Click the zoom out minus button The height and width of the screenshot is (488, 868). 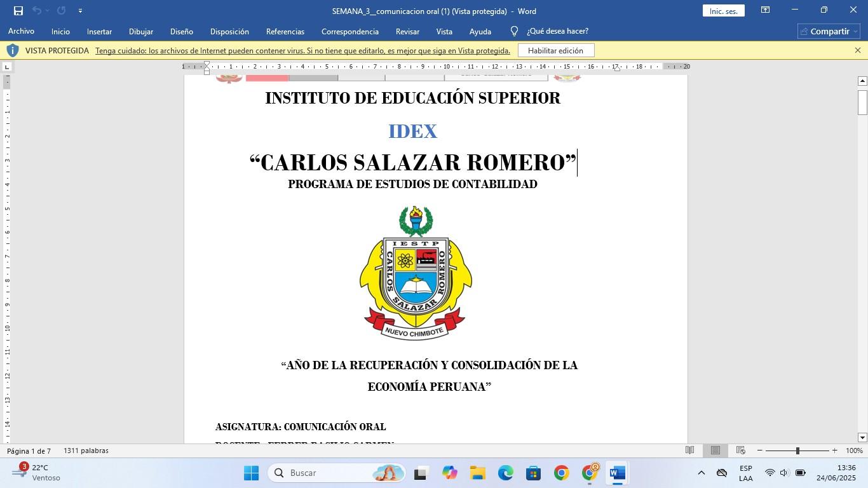(x=759, y=451)
